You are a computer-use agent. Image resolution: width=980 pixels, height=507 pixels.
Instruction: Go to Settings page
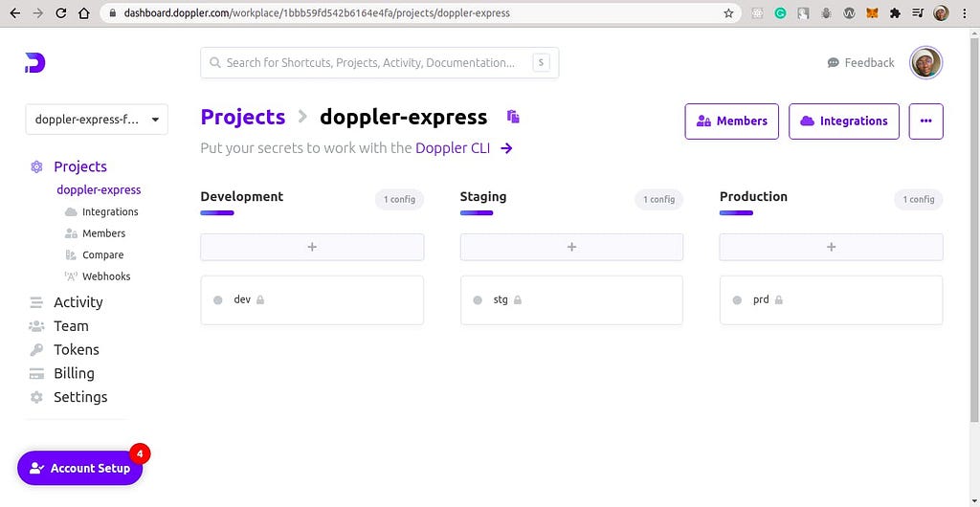[80, 397]
